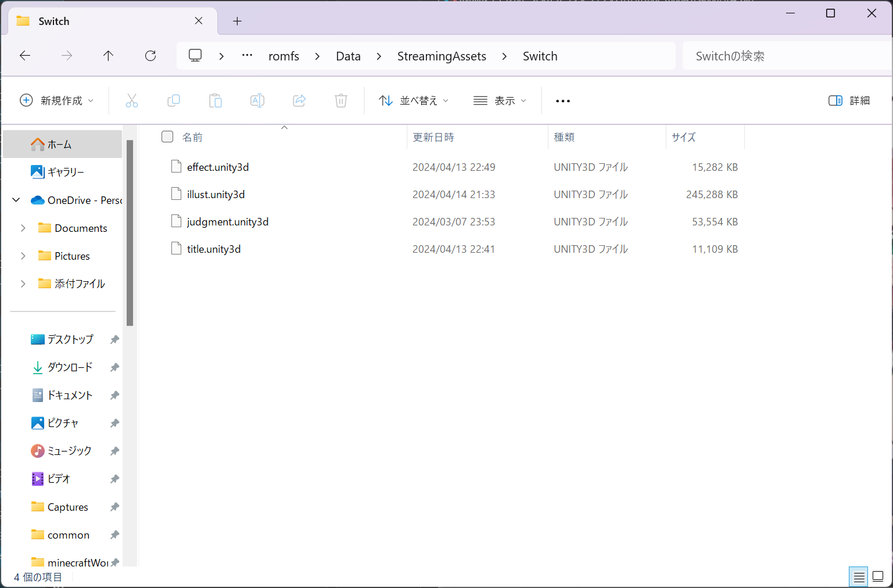Click the navigation pane vertical scrollbar
893x588 pixels.
tap(130, 232)
